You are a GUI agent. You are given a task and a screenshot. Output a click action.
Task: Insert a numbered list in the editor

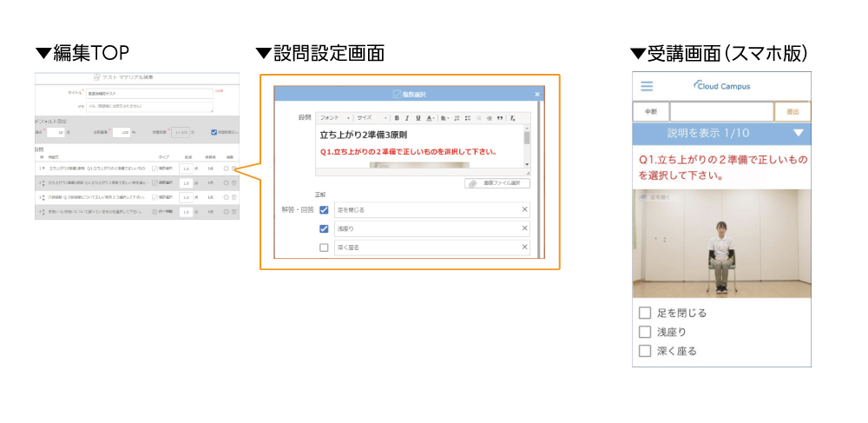[457, 118]
